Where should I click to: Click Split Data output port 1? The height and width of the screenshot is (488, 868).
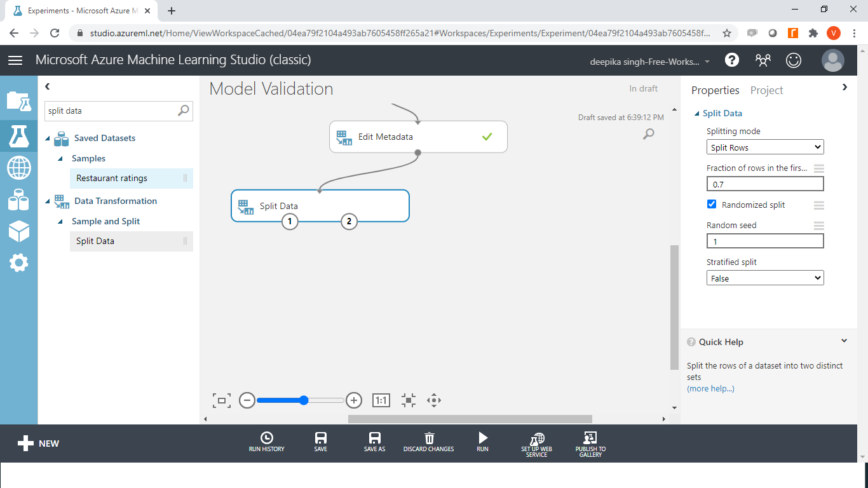pos(290,221)
